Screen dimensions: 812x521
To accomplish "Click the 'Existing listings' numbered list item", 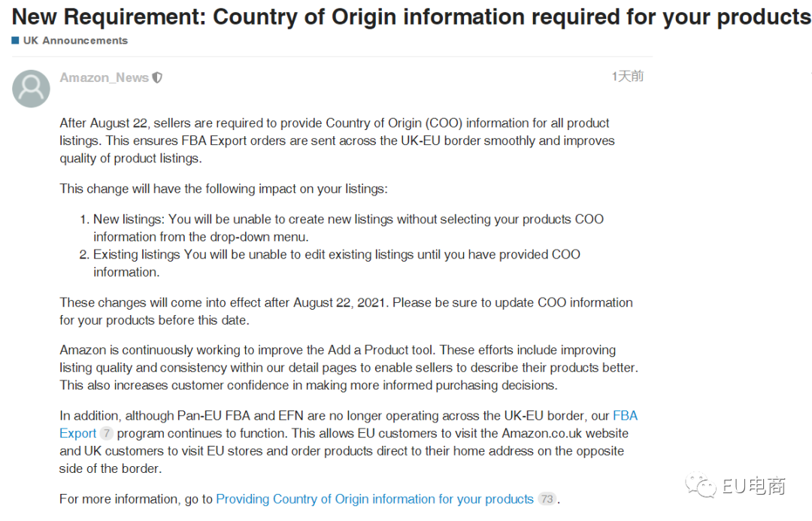I will pyautogui.click(x=336, y=263).
